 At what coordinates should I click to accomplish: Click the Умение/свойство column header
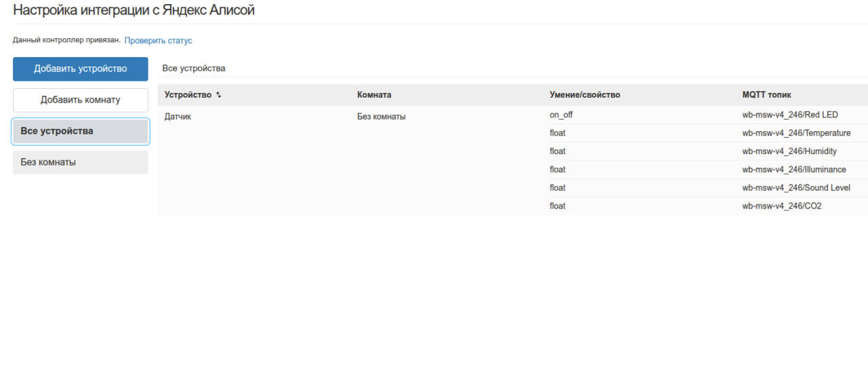(x=585, y=95)
